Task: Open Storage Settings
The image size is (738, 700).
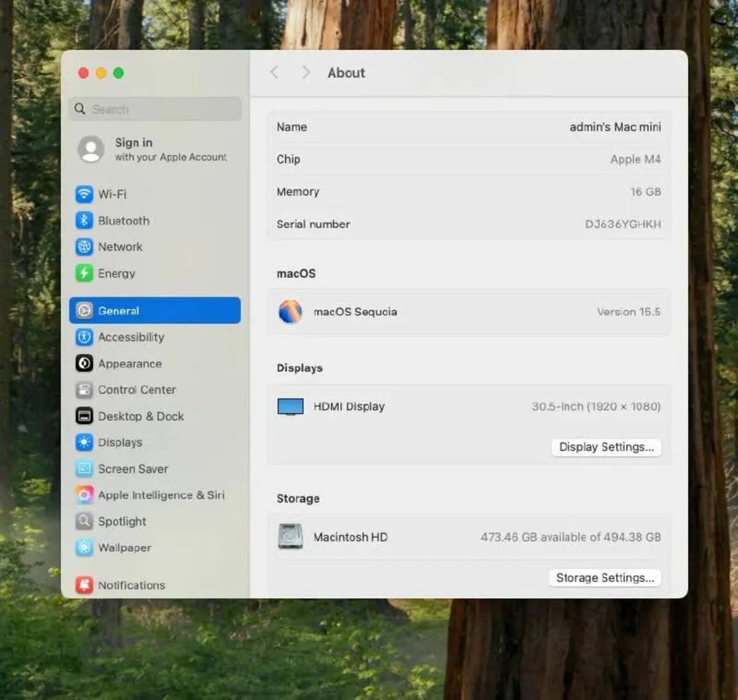Action: point(605,578)
